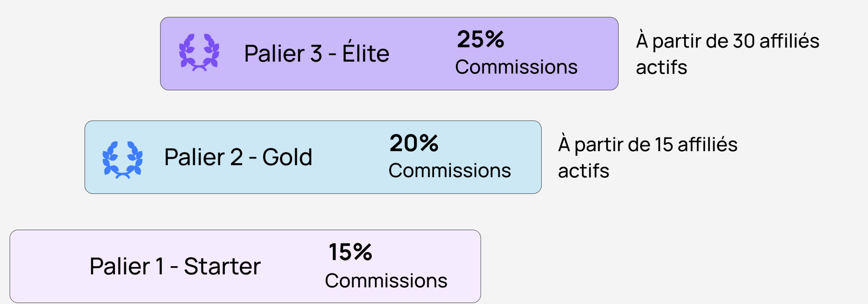Click Commissions label in Gold tier
The image size is (868, 304).
click(x=450, y=170)
